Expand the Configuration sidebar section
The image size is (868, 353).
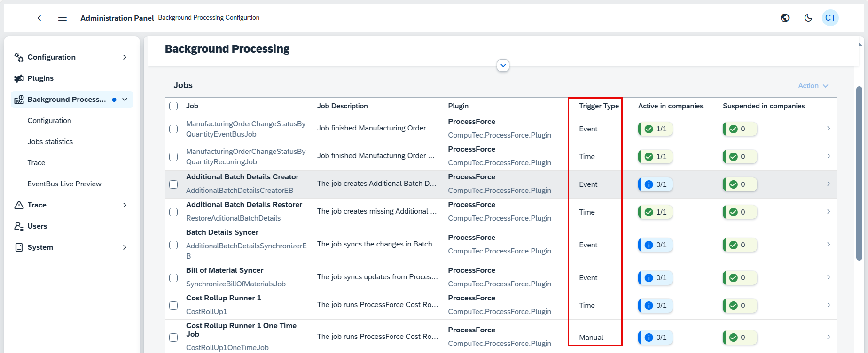[125, 57]
